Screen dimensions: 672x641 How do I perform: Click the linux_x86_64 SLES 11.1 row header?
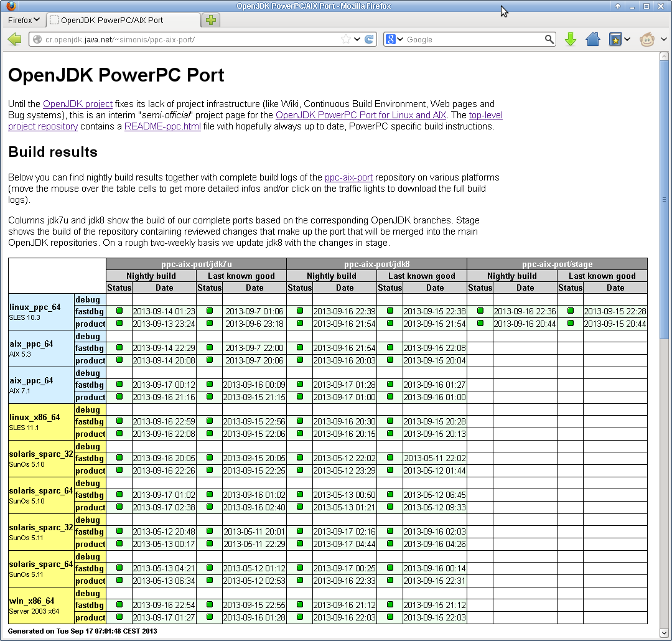[41, 422]
